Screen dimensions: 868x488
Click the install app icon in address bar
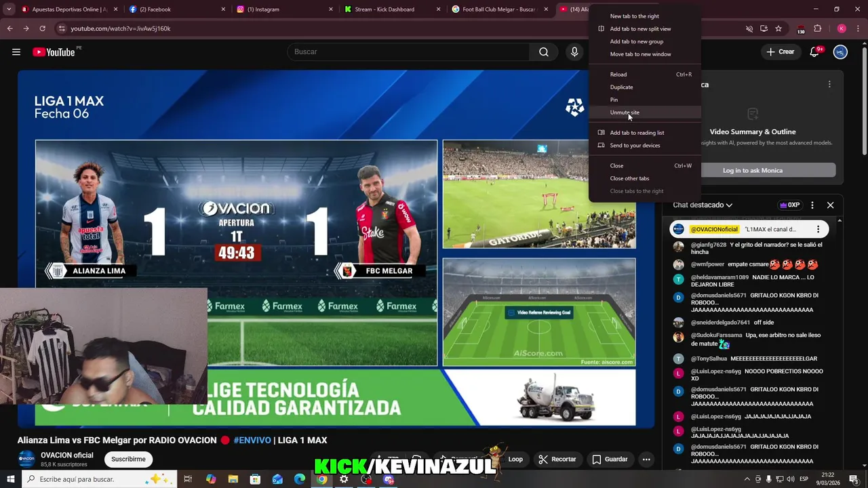tap(764, 28)
